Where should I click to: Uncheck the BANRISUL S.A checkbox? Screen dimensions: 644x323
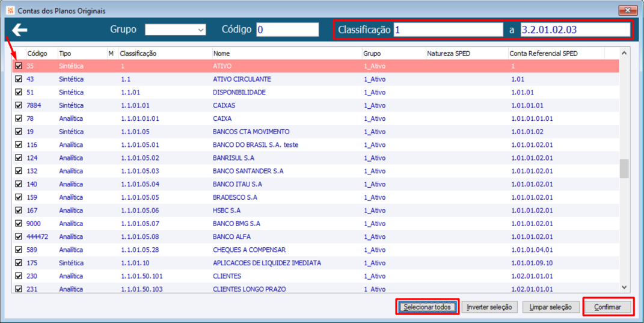[x=19, y=158]
